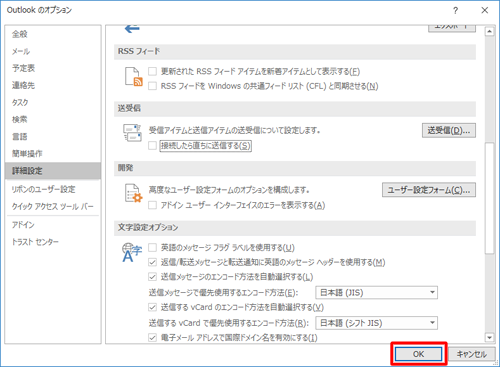The height and width of the screenshot is (367, 500).
Task: Close the Outlook options dialog
Action: pyautogui.click(x=485, y=10)
